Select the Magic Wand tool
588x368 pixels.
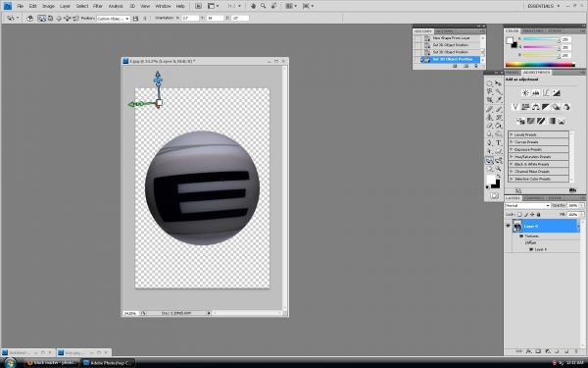(499, 91)
